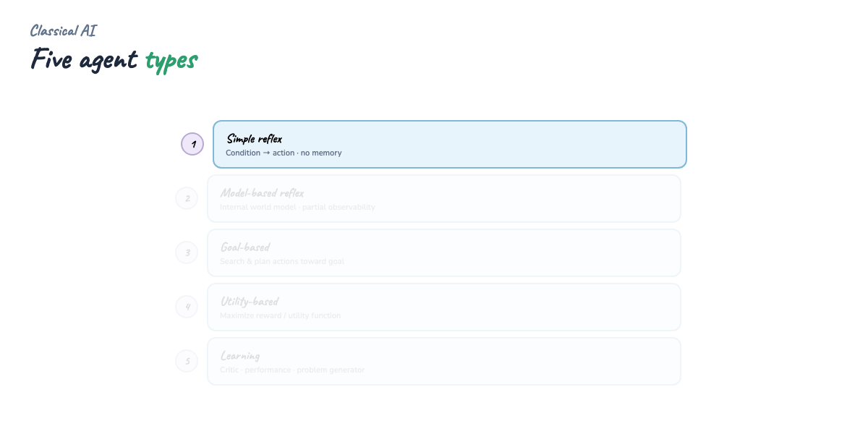Open the Learning agent card
868x434 pixels.
444,361
